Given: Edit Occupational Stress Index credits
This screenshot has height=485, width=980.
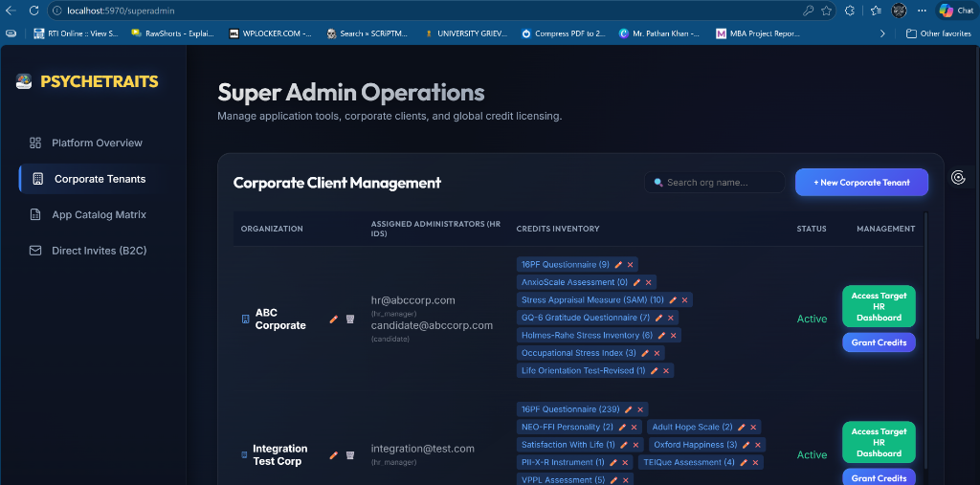Looking at the screenshot, I should pyautogui.click(x=645, y=353).
